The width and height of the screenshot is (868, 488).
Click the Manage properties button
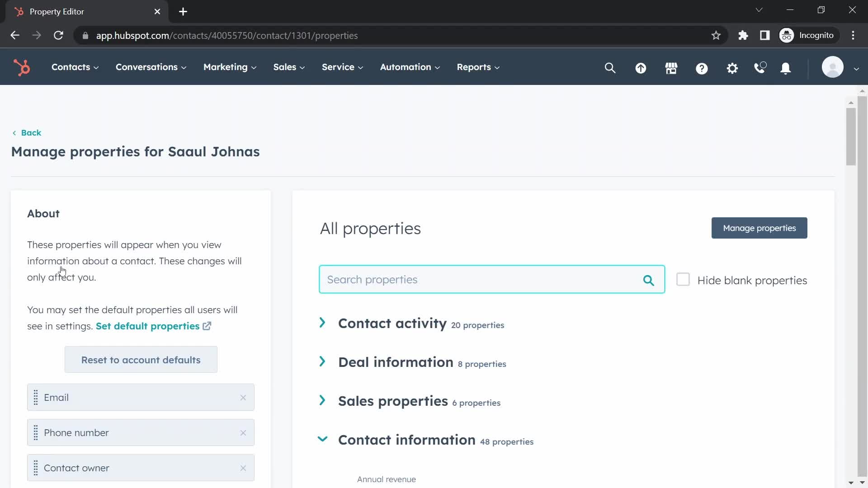coord(759,228)
